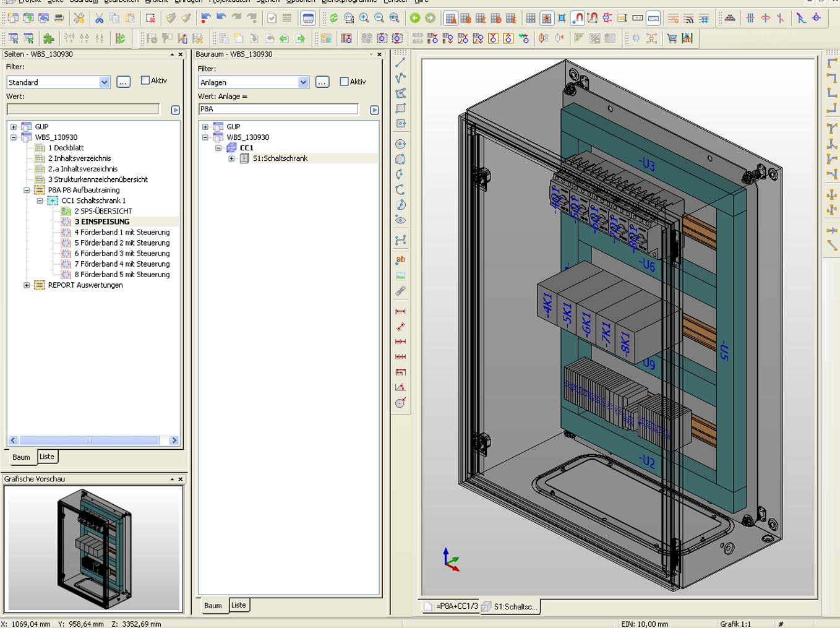This screenshot has height=628, width=840.
Task: Open the Standard filter dropdown
Action: pos(105,82)
